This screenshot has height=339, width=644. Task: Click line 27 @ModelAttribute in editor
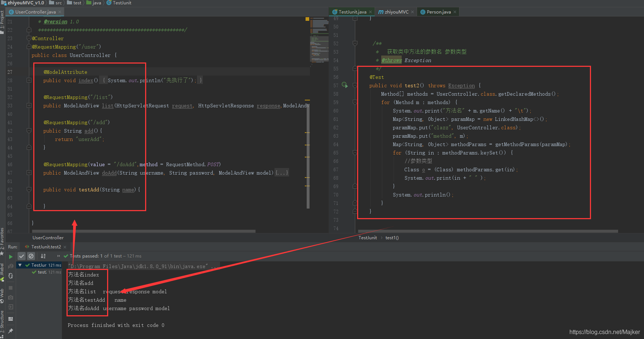[65, 72]
